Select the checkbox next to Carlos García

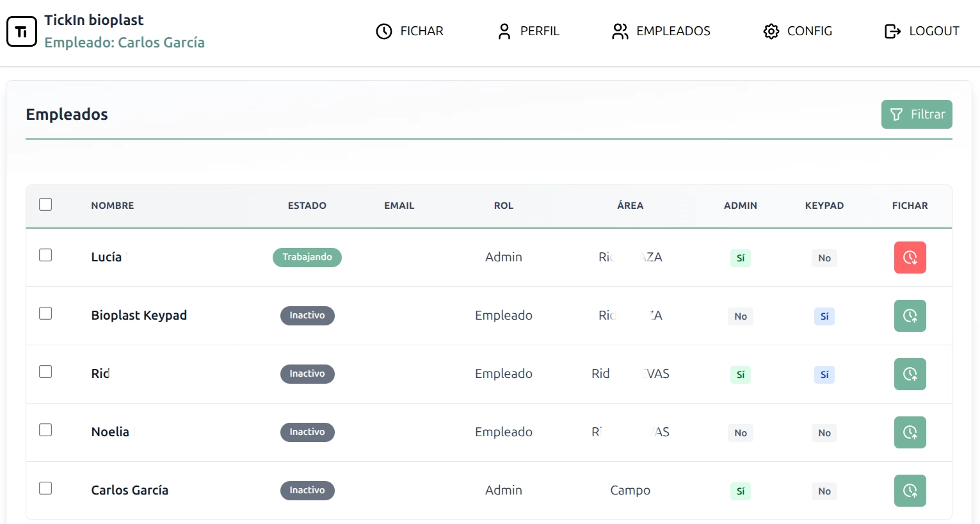point(45,488)
